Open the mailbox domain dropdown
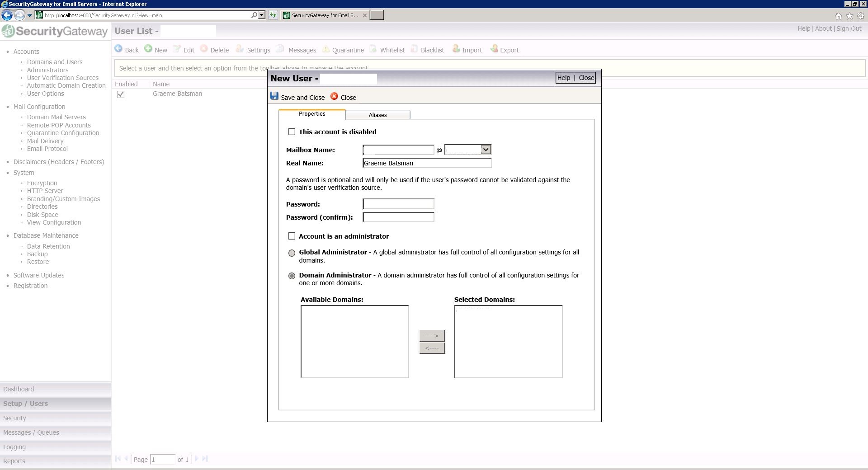Image resolution: width=868 pixels, height=470 pixels. coord(486,150)
